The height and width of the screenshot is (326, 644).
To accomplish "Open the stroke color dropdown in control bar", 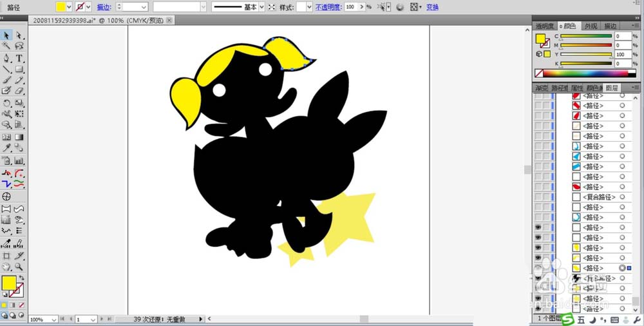I will 88,7.
